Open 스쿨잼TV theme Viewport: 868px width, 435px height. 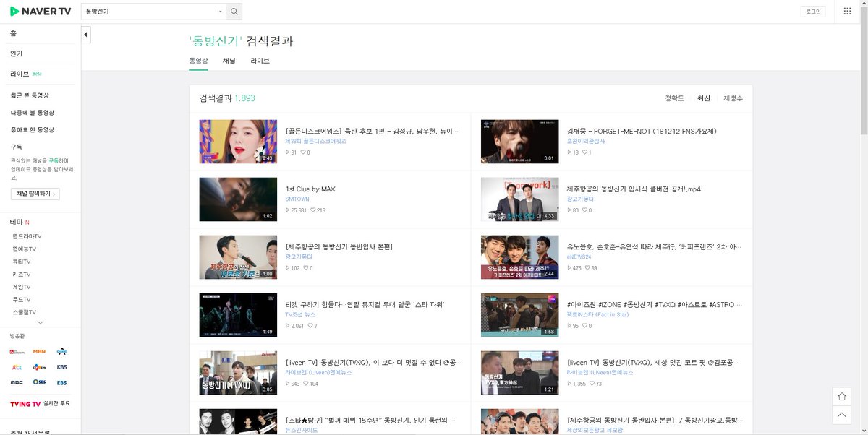coord(25,311)
